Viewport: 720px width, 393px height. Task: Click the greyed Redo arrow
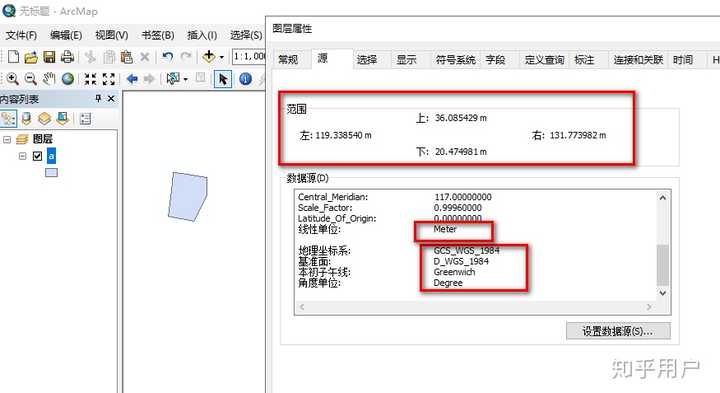pos(186,56)
